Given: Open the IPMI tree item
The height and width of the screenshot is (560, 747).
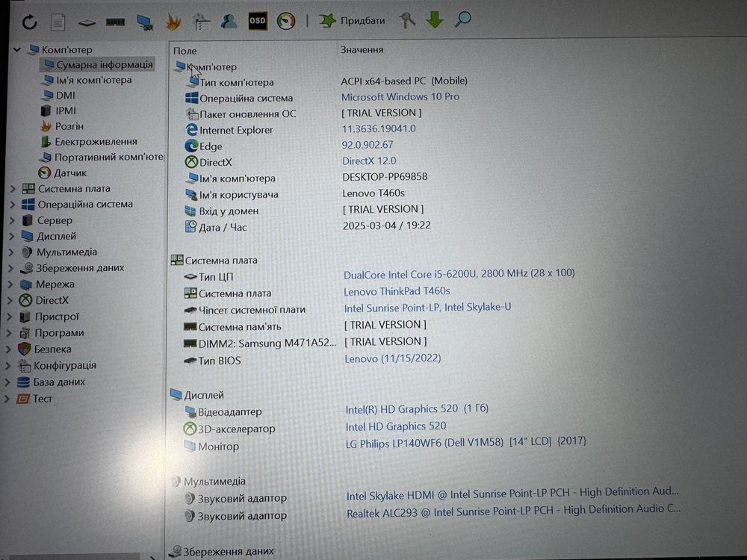Looking at the screenshot, I should pyautogui.click(x=59, y=111).
